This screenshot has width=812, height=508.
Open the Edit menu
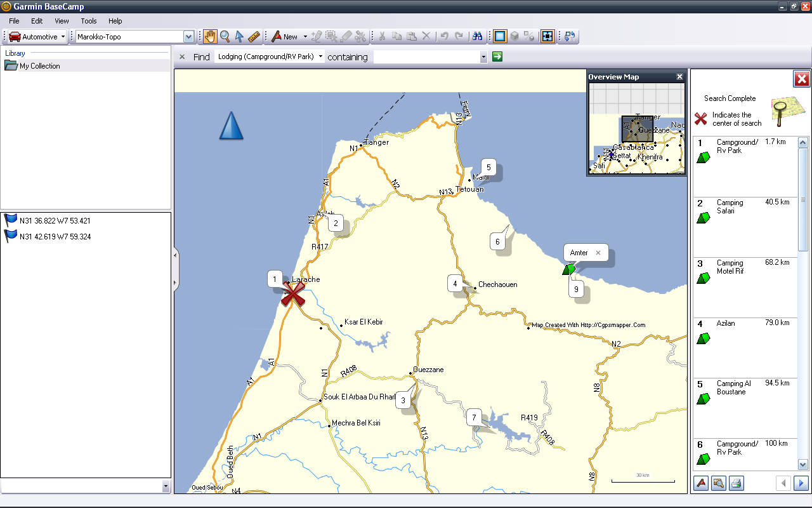point(37,21)
